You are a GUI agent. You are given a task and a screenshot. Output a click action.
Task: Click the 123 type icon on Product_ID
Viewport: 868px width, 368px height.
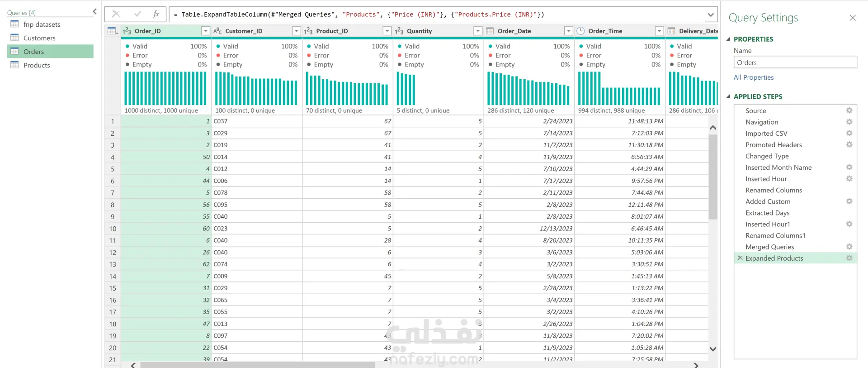pyautogui.click(x=308, y=31)
